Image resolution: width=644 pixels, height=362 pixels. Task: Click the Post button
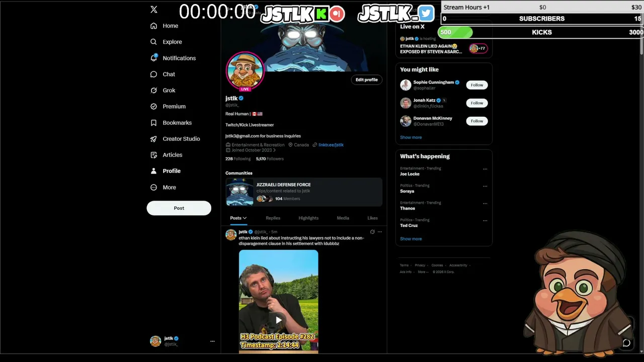(x=179, y=208)
